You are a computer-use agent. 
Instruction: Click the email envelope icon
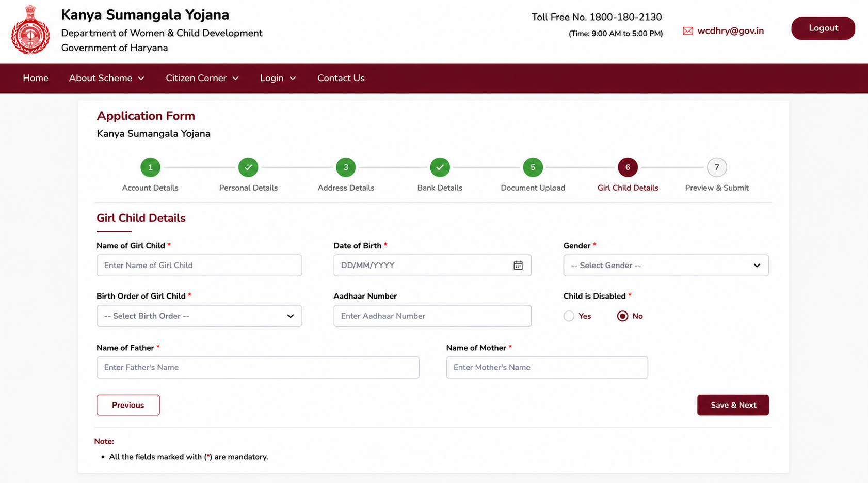(x=687, y=31)
